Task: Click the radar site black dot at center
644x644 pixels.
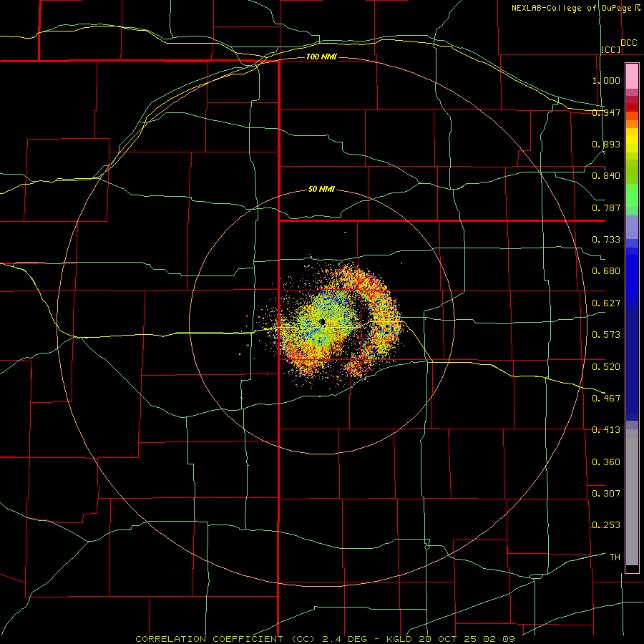Action: pyautogui.click(x=323, y=321)
